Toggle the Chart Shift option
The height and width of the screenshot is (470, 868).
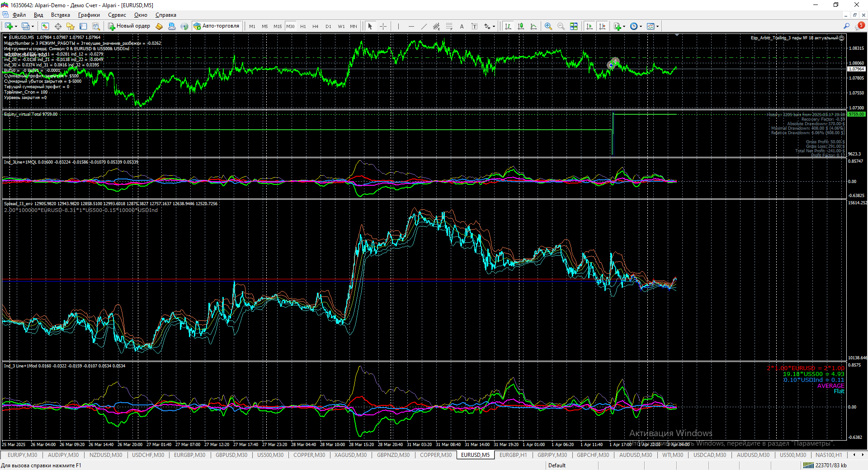tap(602, 26)
